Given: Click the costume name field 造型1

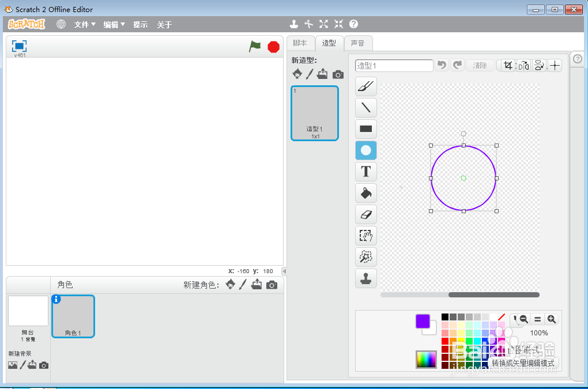Looking at the screenshot, I should click(394, 66).
